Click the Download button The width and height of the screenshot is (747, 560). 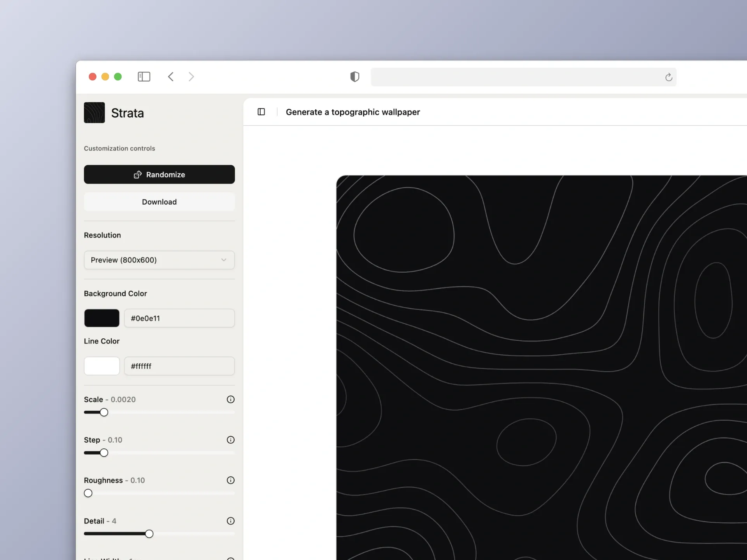pos(159,202)
